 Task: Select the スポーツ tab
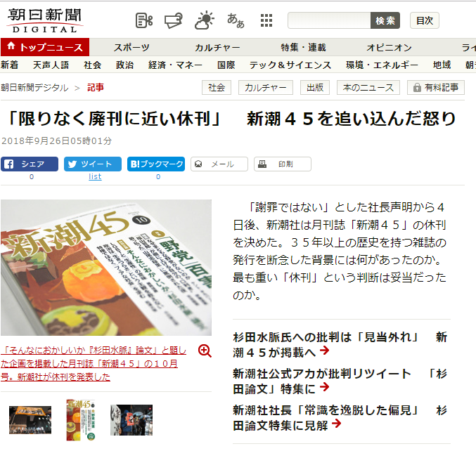131,47
